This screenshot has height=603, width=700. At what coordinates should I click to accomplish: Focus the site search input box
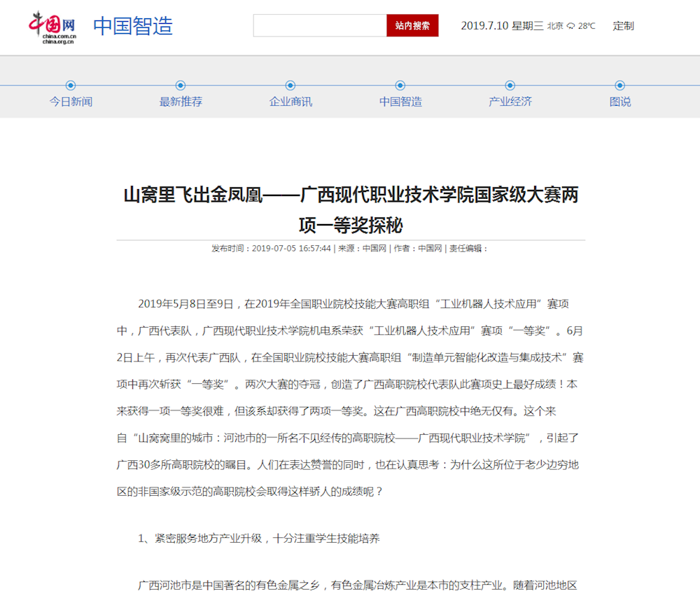click(x=320, y=26)
